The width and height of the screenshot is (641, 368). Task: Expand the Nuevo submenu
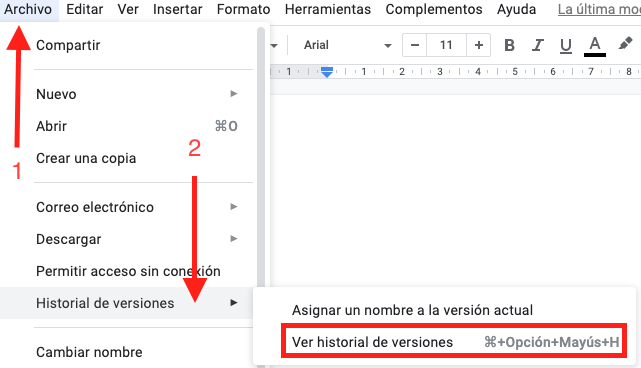(127, 94)
